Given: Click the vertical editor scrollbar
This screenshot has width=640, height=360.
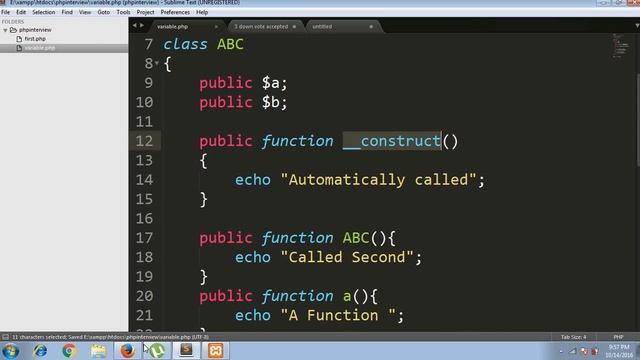Looking at the screenshot, I should point(638,120).
